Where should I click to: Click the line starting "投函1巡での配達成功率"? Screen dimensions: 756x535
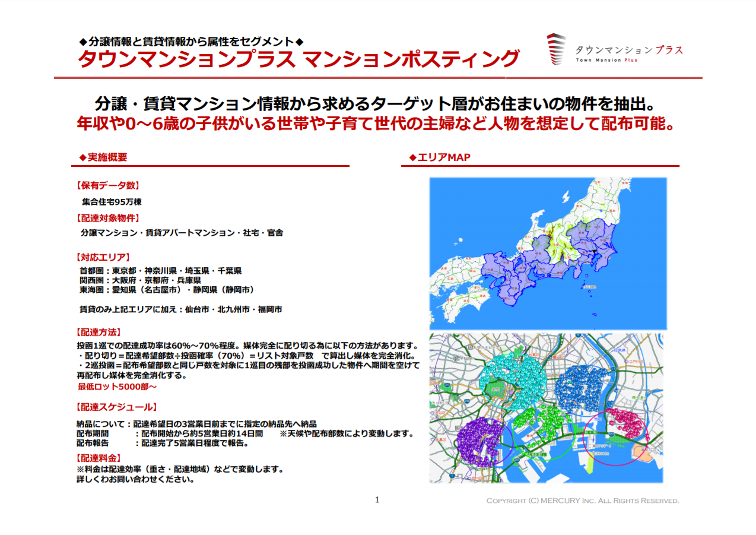(x=247, y=346)
